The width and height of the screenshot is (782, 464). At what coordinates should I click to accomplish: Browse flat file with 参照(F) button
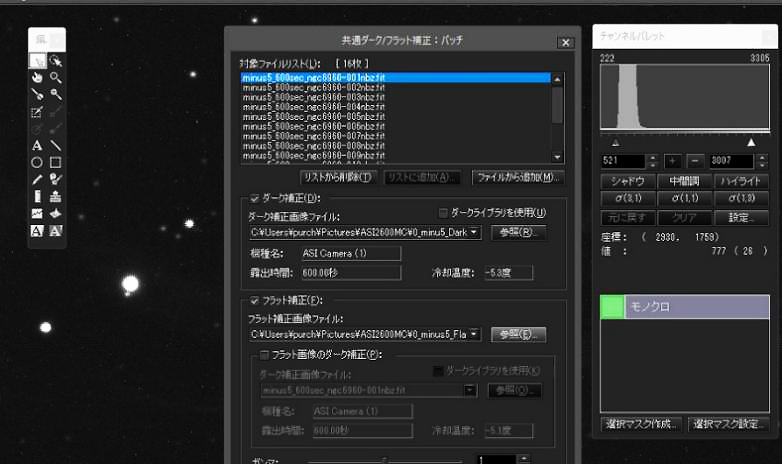(518, 334)
